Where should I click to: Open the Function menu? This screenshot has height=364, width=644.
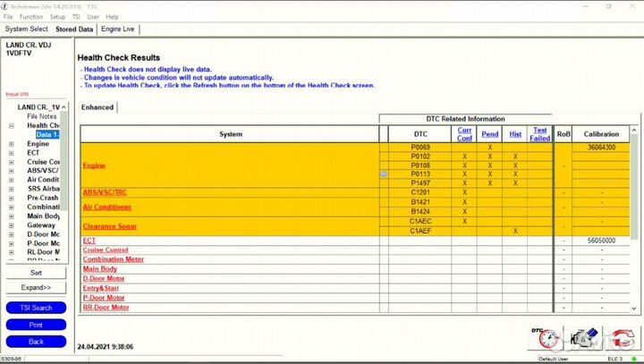(x=31, y=17)
